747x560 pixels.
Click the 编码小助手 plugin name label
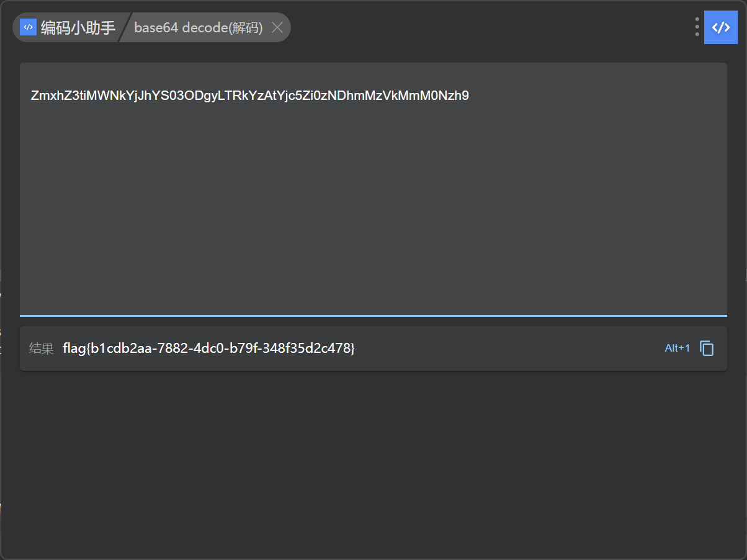(78, 28)
